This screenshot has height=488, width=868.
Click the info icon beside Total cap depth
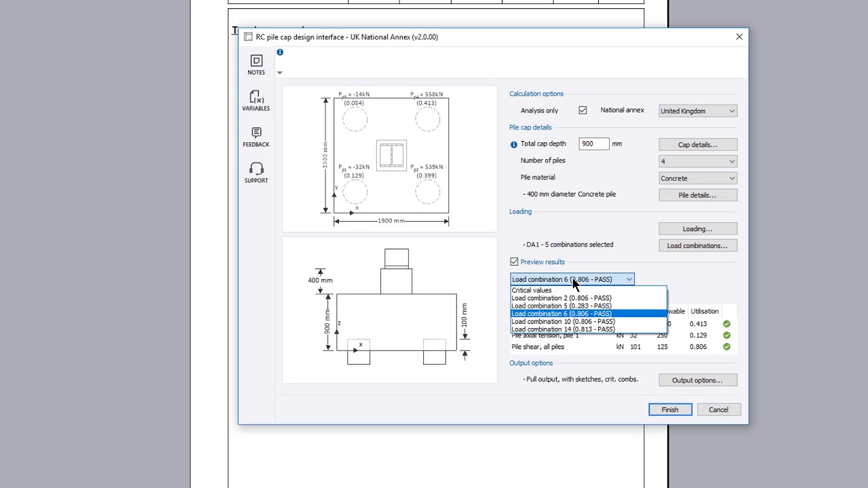point(513,144)
